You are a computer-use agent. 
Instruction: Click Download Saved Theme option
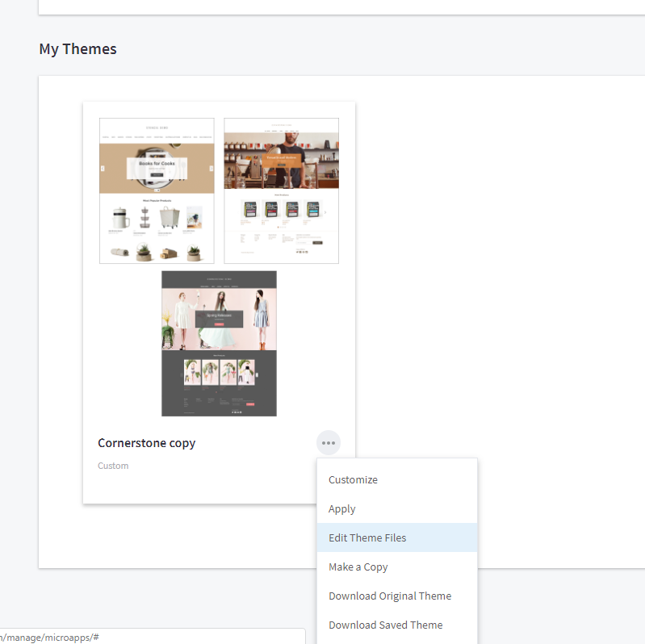point(385,625)
